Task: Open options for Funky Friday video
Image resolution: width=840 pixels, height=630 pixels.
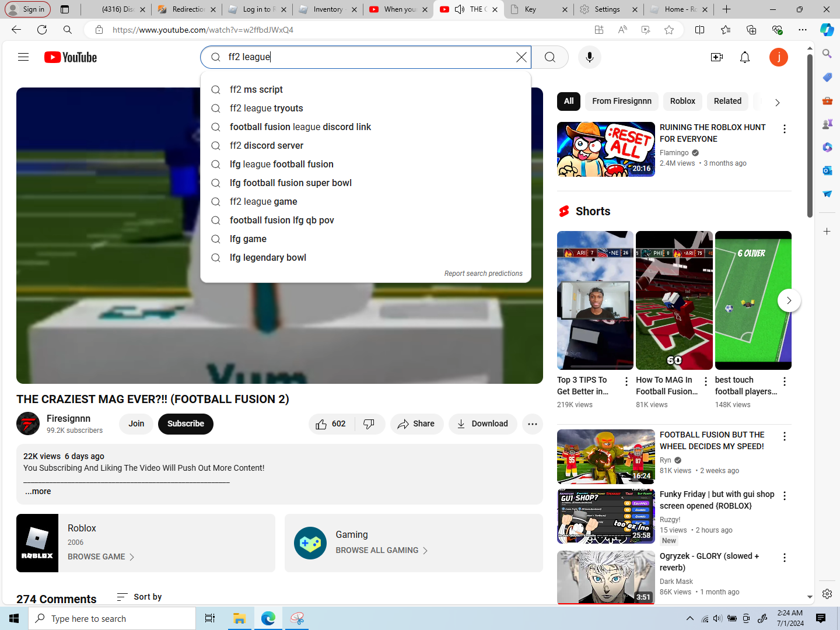Action: tap(785, 496)
